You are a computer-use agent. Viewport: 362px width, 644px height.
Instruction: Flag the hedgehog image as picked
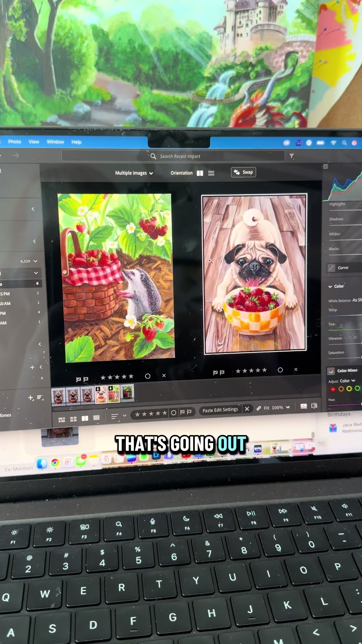pos(78,379)
